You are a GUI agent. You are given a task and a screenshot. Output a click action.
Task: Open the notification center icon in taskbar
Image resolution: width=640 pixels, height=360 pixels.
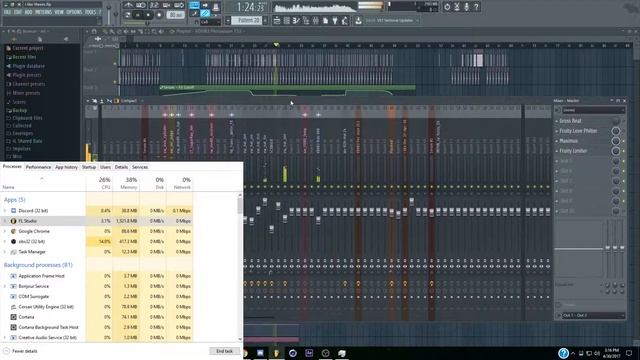tap(629, 353)
